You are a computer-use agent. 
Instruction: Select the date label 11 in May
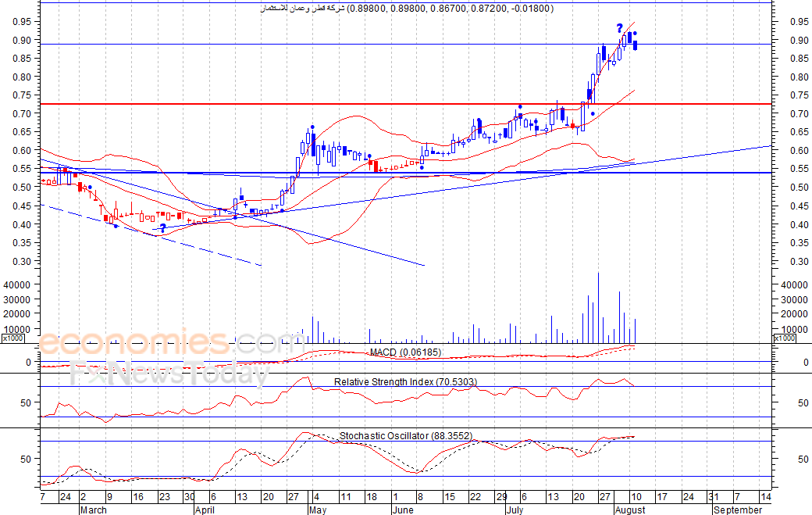[345, 497]
